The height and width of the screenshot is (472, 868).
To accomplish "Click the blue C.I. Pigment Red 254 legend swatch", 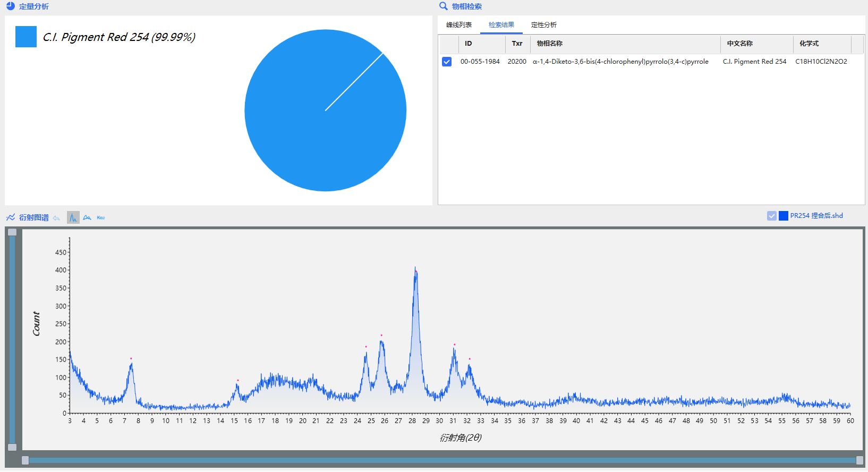I will (26, 37).
